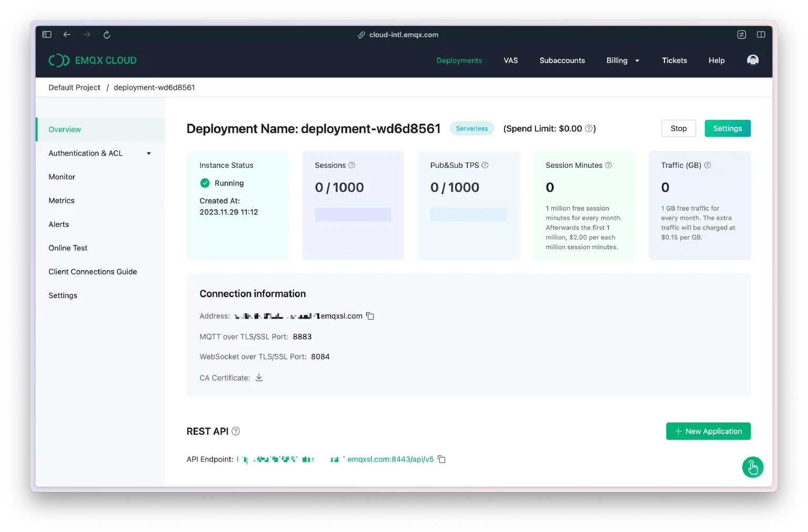Open the green deployment Settings button
This screenshot has width=808, height=532.
coord(727,129)
